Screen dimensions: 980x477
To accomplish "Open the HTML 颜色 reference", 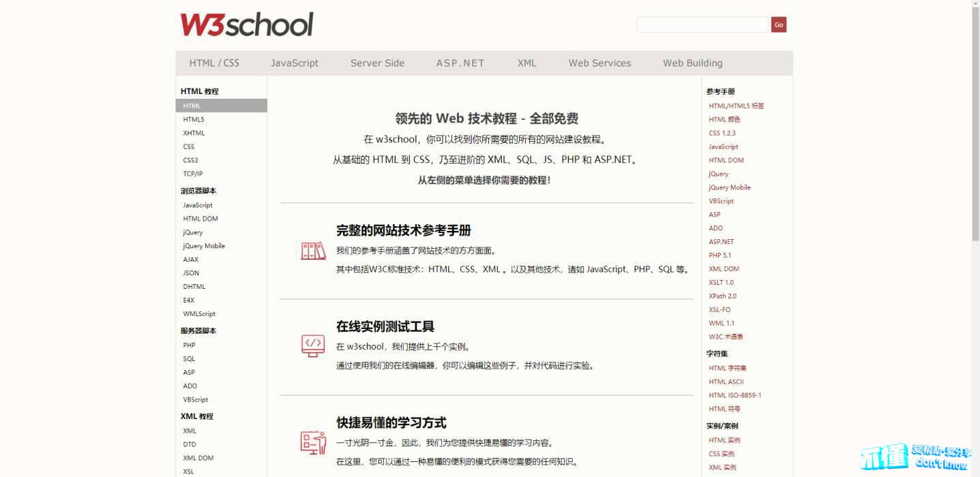I will [724, 119].
